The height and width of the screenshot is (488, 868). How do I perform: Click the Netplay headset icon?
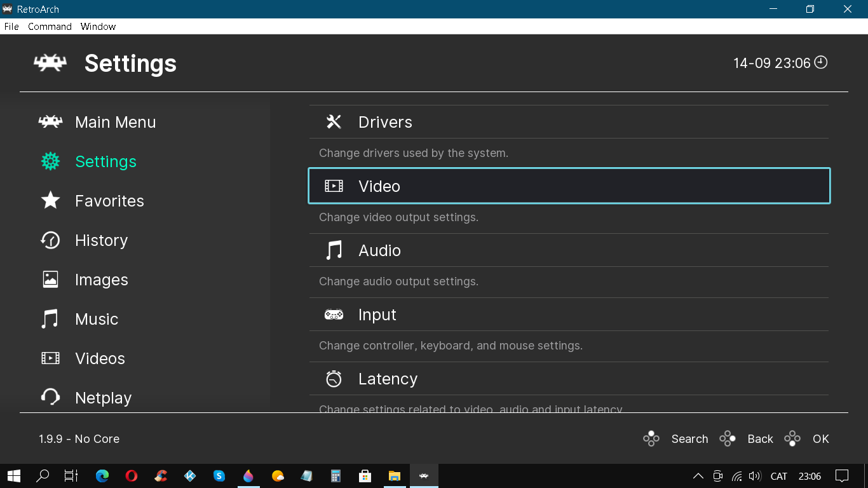pyautogui.click(x=50, y=398)
